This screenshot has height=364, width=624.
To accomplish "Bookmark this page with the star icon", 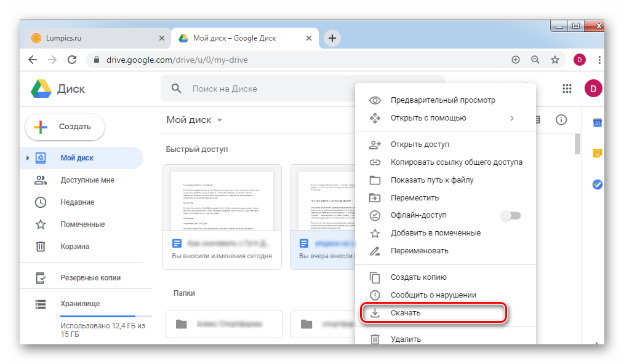I will 554,60.
